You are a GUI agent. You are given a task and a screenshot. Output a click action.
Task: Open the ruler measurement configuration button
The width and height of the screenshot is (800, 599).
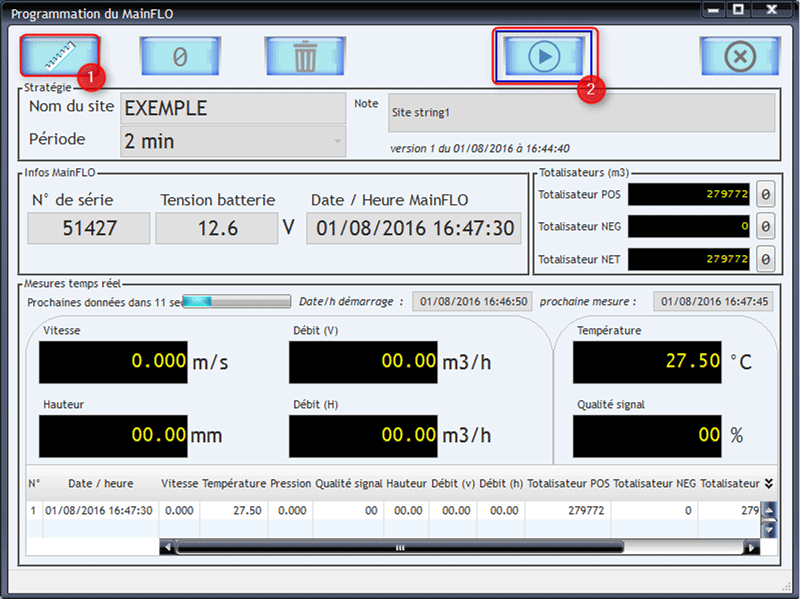coord(60,56)
